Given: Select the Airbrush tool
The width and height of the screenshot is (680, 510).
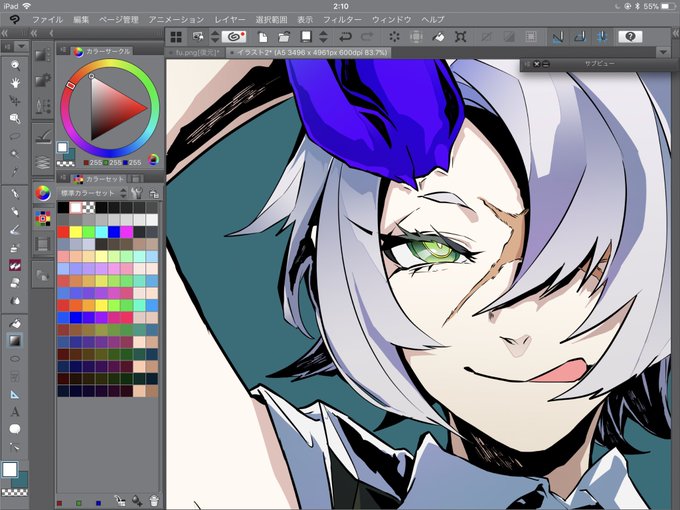Looking at the screenshot, I should tap(15, 247).
